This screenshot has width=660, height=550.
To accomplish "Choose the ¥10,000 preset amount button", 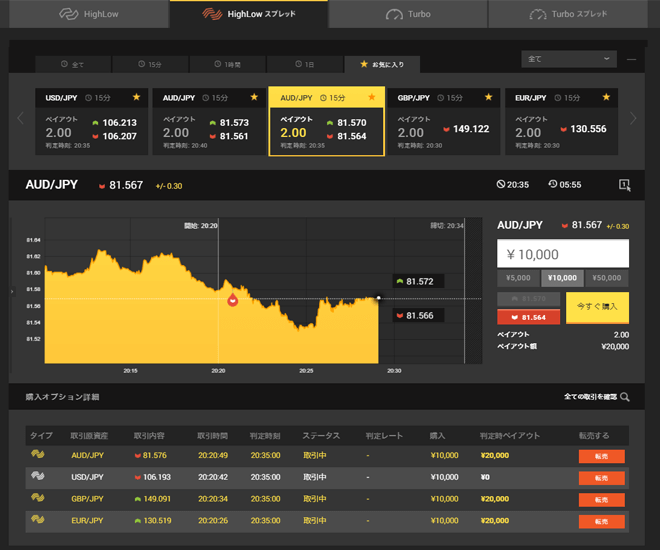I will (x=562, y=278).
